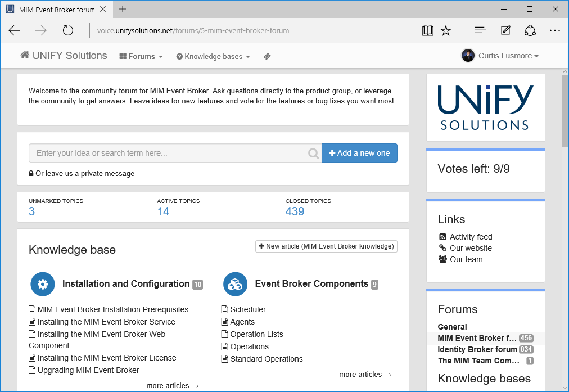Open the Standard Operations article

pos(267,359)
